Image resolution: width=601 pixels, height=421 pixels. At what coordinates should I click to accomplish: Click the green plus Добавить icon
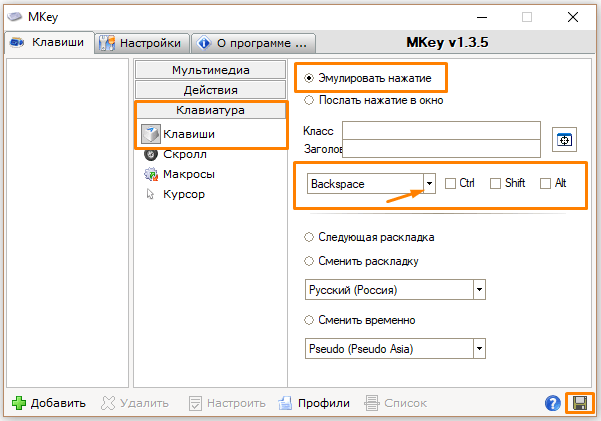[19, 403]
